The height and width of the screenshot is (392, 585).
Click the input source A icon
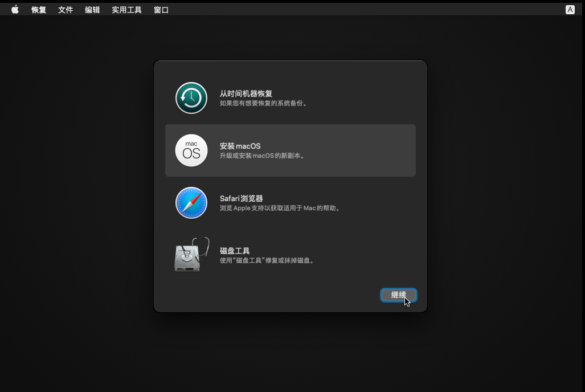coord(570,10)
